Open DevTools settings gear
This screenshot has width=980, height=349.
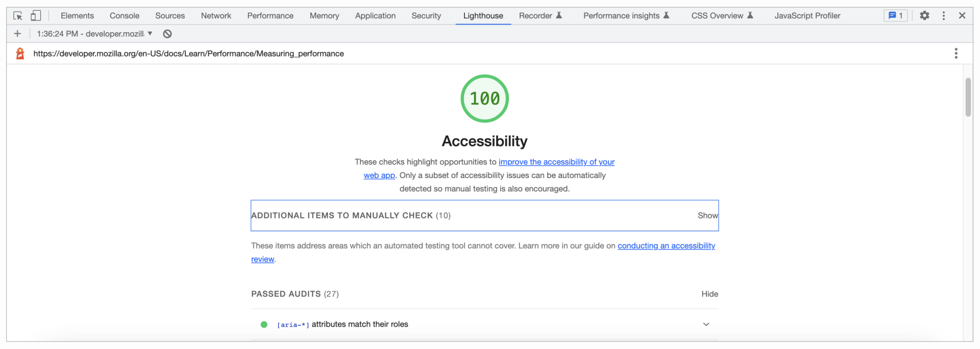924,16
